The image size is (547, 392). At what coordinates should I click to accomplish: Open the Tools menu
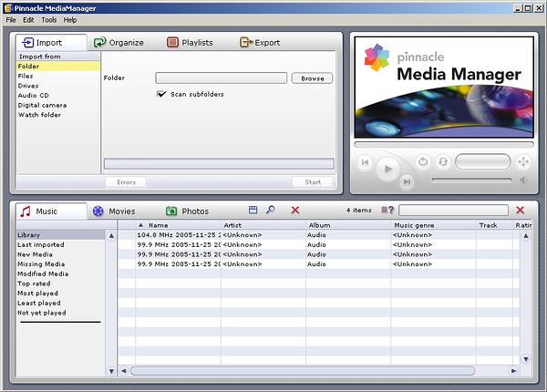49,20
